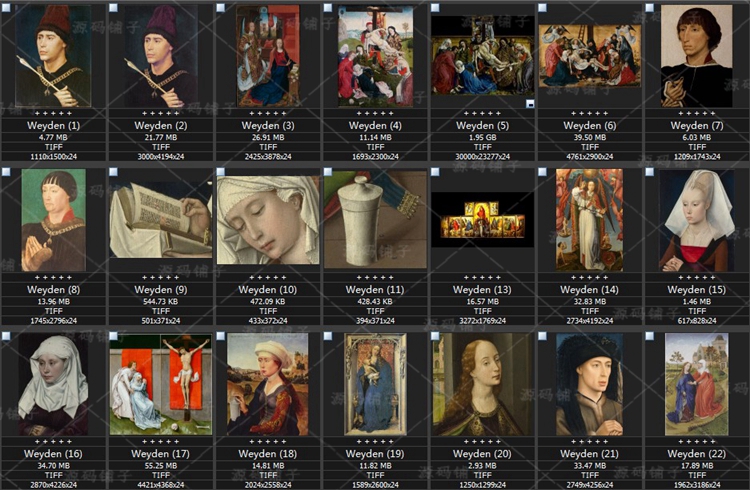
Task: Select the Weyden (18) Magdalene thumbnail
Action: pyautogui.click(x=268, y=384)
